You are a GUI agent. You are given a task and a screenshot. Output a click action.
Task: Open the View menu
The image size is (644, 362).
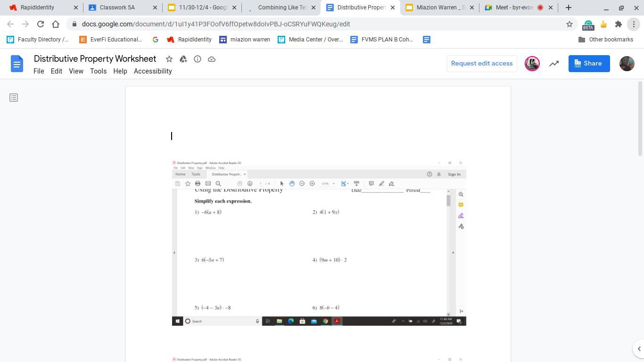coord(76,71)
